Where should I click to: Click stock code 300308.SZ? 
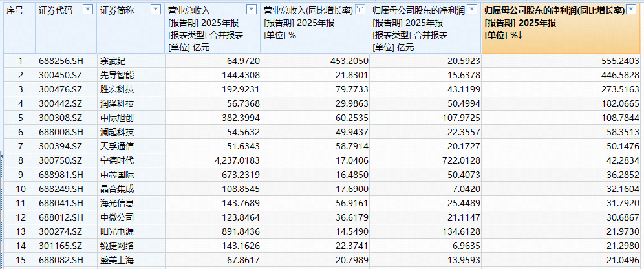pyautogui.click(x=59, y=118)
